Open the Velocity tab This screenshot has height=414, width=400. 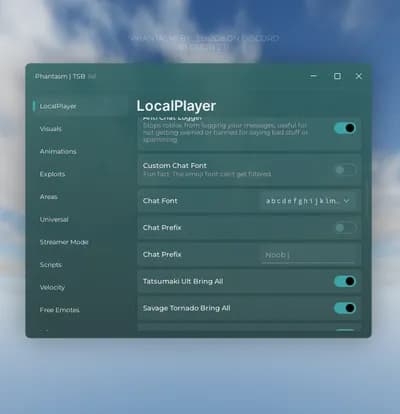click(x=52, y=287)
